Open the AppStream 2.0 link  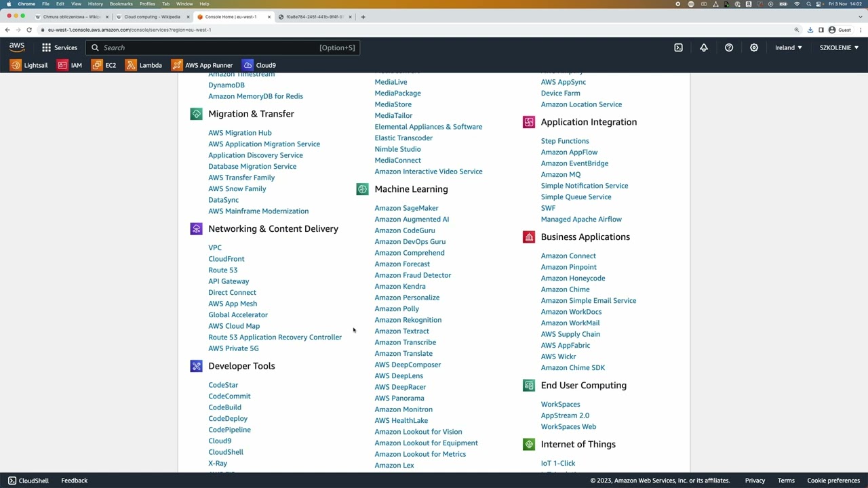coord(565,415)
